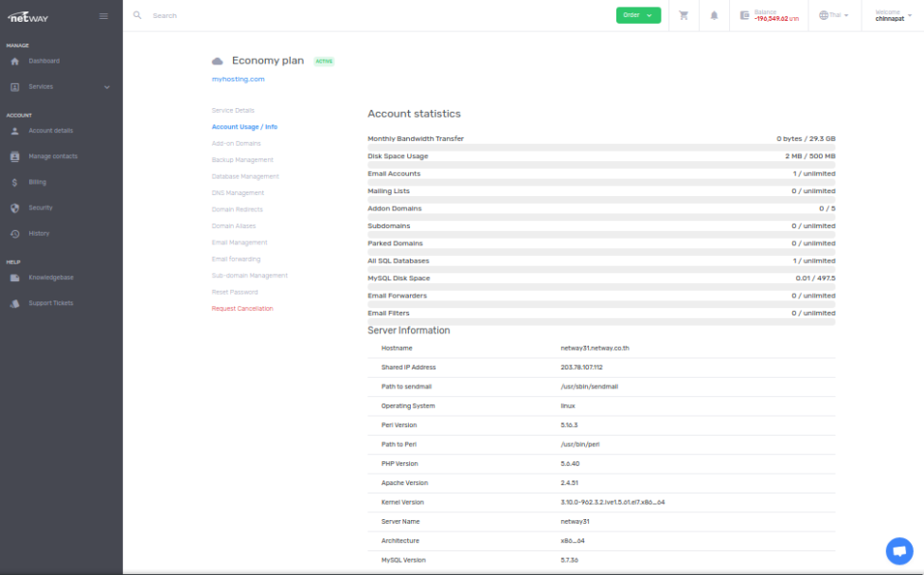Image resolution: width=924 pixels, height=575 pixels.
Task: Open the notifications bell
Action: coord(714,15)
